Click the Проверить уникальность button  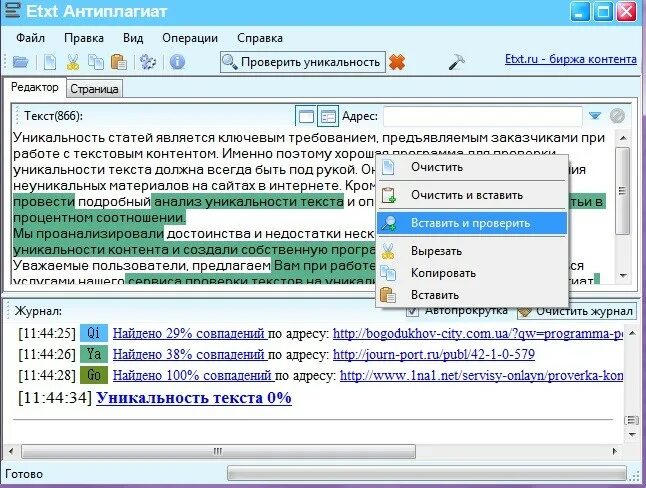[303, 62]
